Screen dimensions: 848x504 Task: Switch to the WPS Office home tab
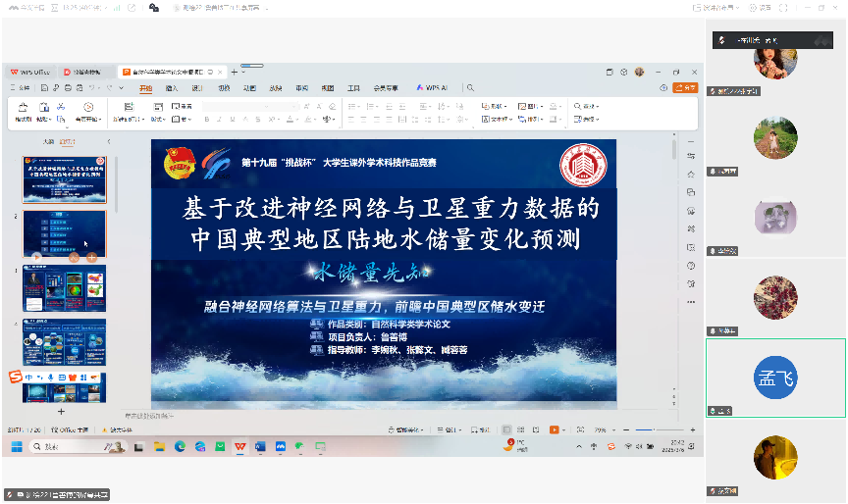[x=30, y=72]
